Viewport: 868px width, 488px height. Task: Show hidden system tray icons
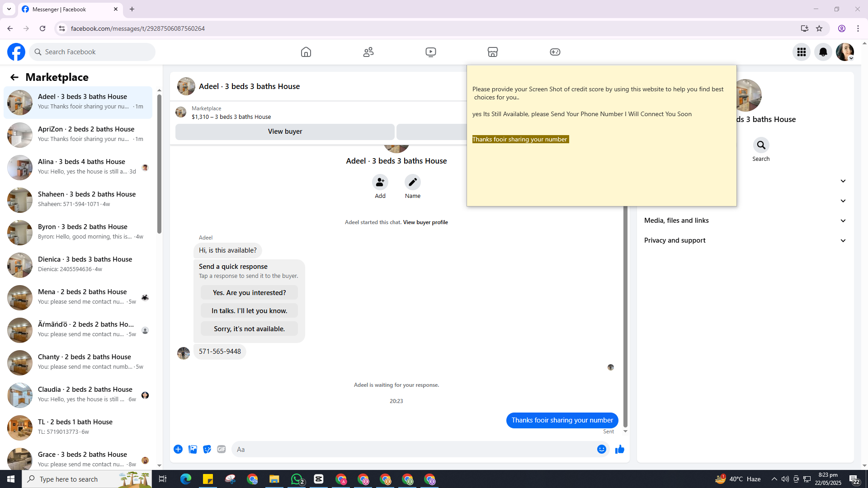(774, 479)
